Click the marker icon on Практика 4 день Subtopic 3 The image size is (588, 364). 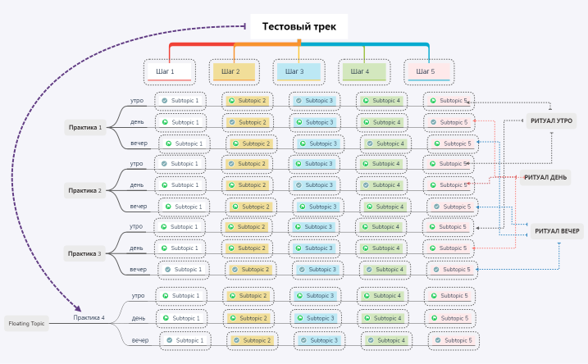pos(299,318)
